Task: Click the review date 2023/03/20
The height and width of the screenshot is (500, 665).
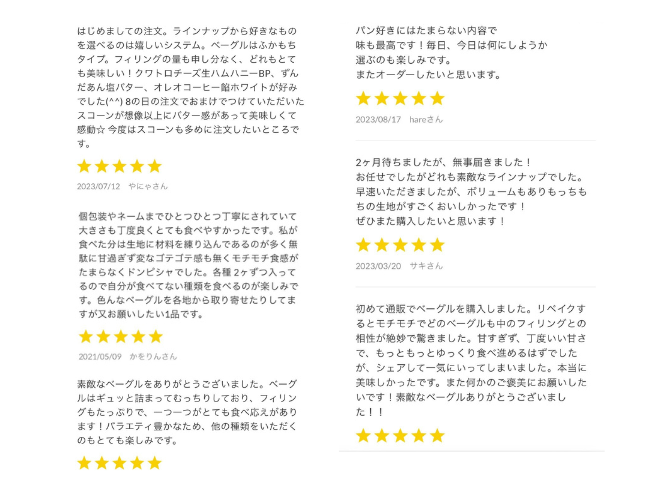Action: pyautogui.click(x=377, y=266)
